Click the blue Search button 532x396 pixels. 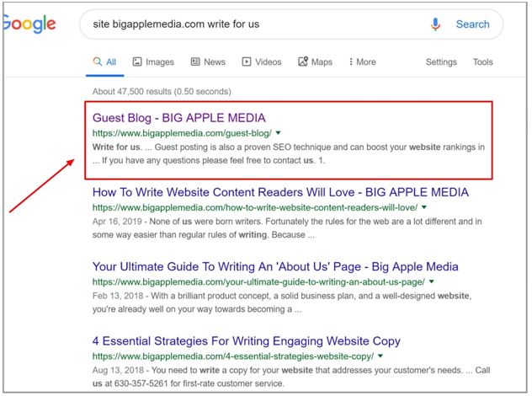(x=472, y=24)
